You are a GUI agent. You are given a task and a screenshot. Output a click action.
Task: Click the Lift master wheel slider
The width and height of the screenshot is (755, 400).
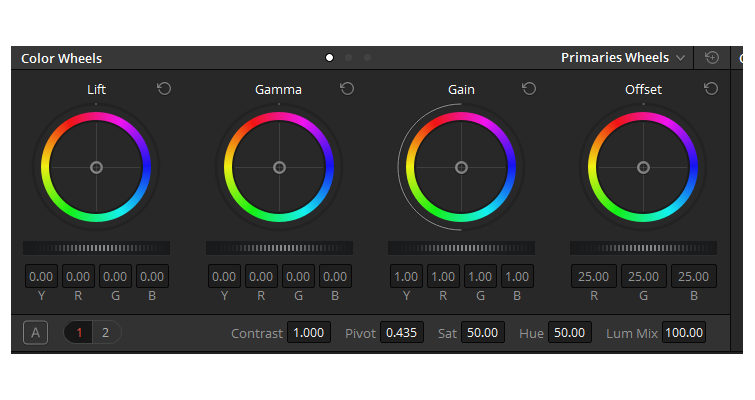[97, 248]
